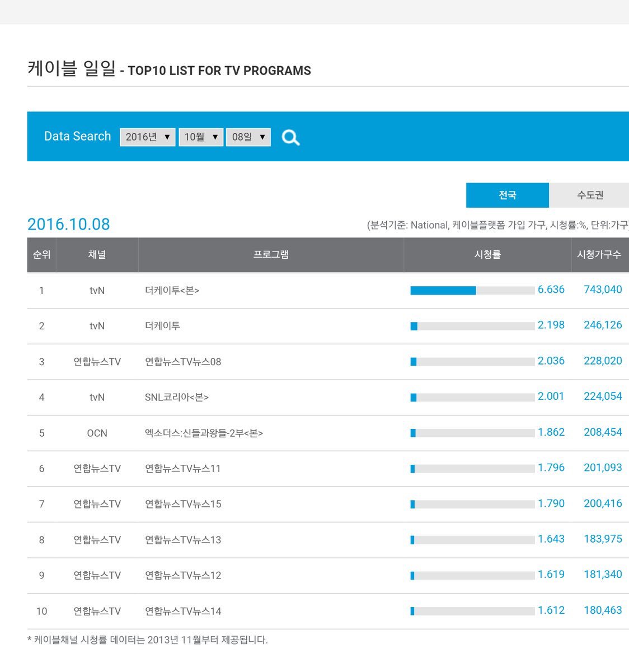This screenshot has height=672, width=629.
Task: Click the 케이블 일일 page title
Action: pyautogui.click(x=72, y=68)
